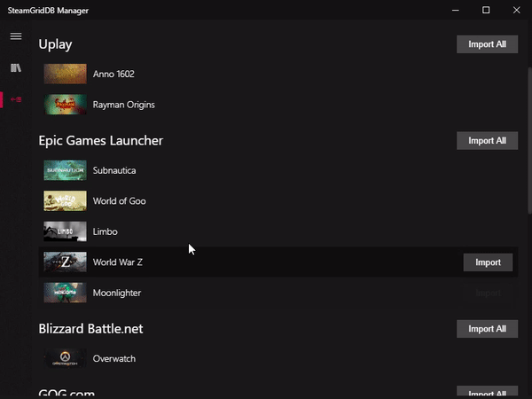Maximize the SteamGridDB Manager window

pos(486,10)
